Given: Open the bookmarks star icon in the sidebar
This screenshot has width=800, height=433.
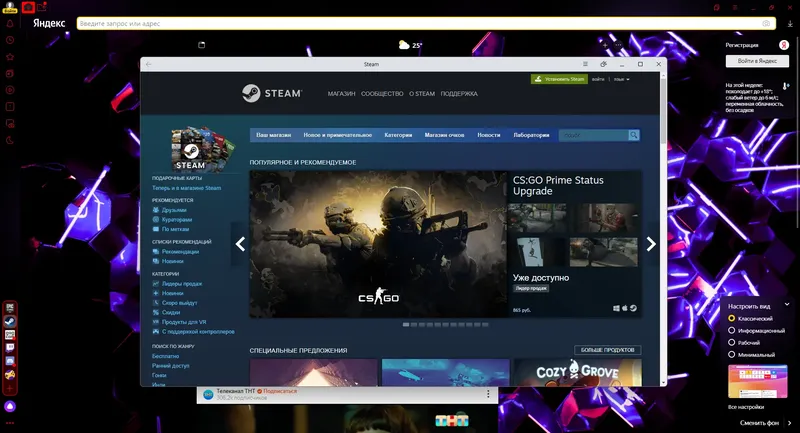Looking at the screenshot, I should (x=10, y=57).
